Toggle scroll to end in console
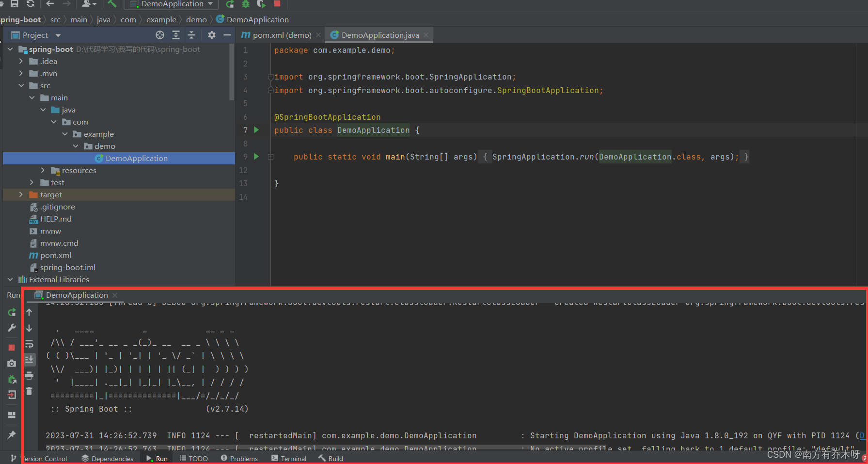Screen dimensions: 868x464 (x=29, y=359)
